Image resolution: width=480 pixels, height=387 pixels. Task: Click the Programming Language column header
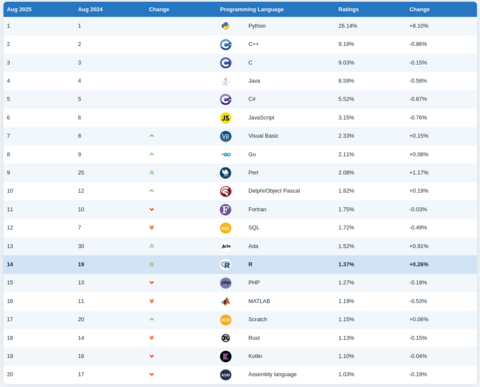[252, 9]
